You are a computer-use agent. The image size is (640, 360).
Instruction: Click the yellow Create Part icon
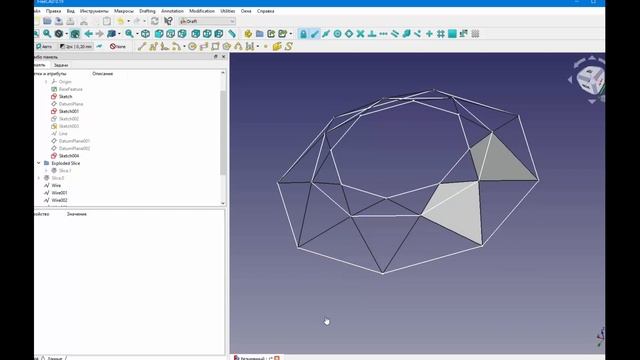pos(248,33)
